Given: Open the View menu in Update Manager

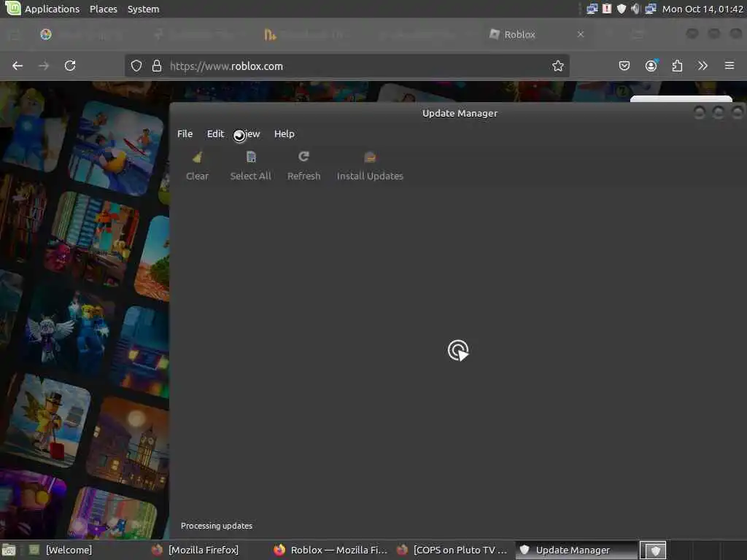Looking at the screenshot, I should click(247, 134).
